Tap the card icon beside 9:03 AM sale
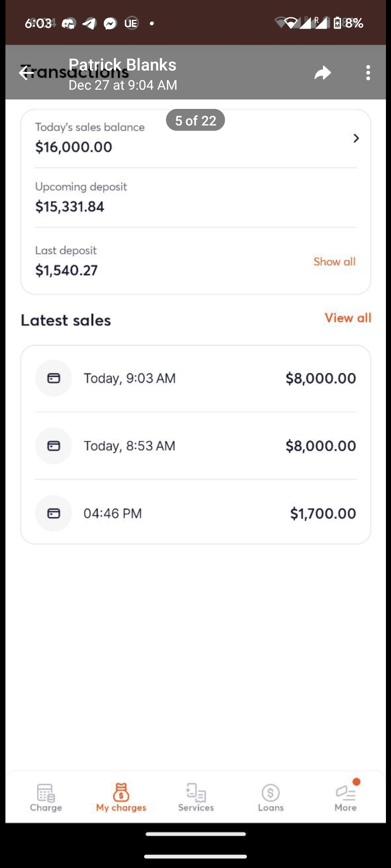The height and width of the screenshot is (868, 391). pos(54,378)
